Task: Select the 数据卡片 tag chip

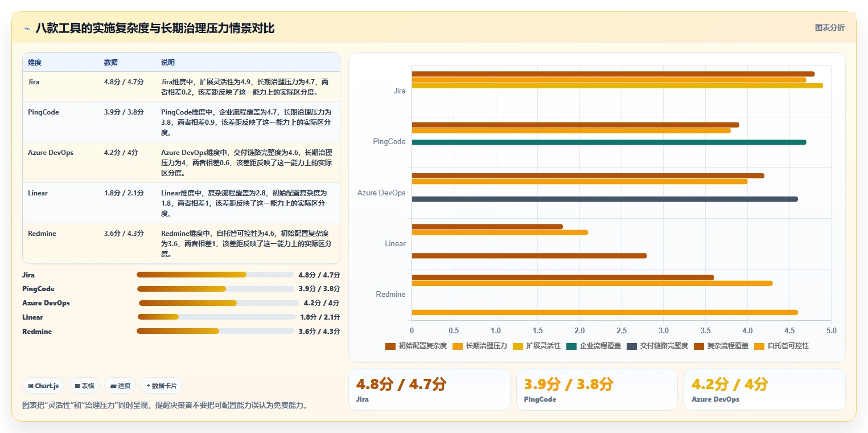Action: (x=162, y=386)
